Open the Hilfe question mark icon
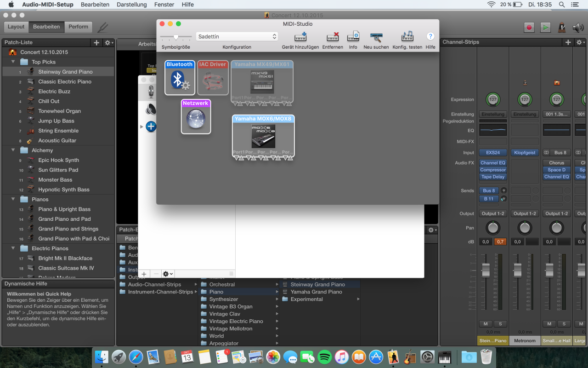This screenshot has width=588, height=368. coord(430,36)
